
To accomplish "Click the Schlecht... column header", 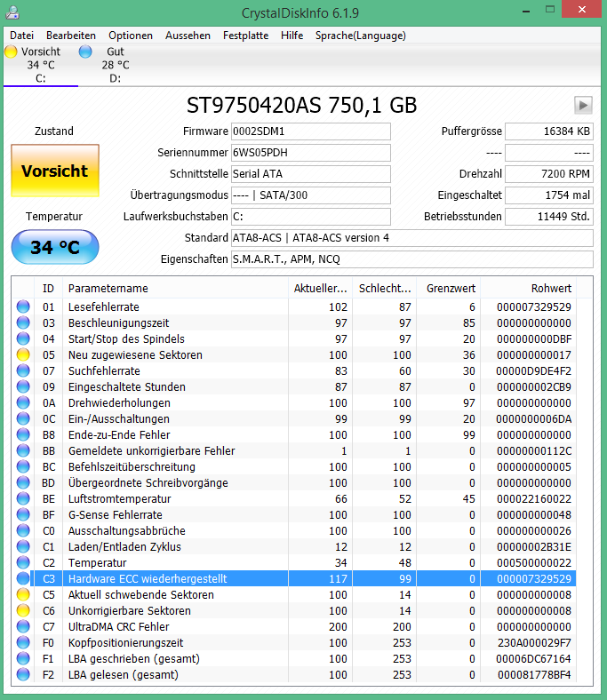I will pos(385,289).
